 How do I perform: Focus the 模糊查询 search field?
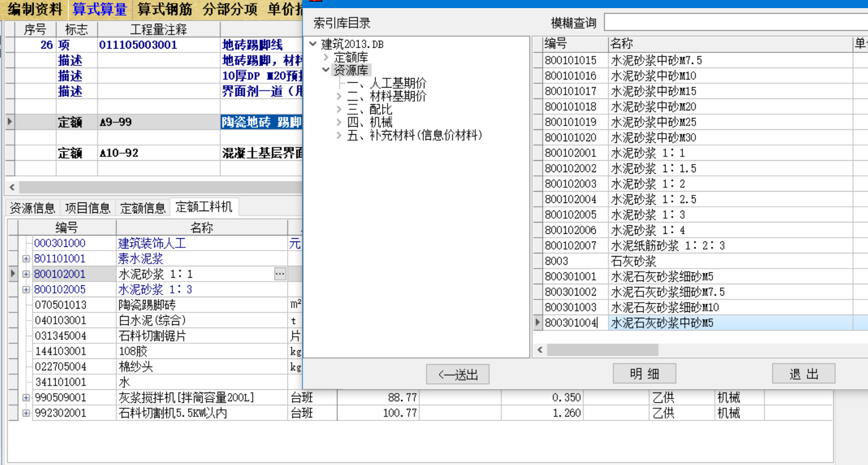736,23
